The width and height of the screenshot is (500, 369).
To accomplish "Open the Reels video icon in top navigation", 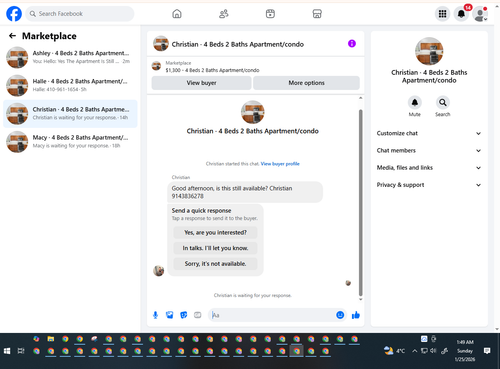I will point(270,14).
